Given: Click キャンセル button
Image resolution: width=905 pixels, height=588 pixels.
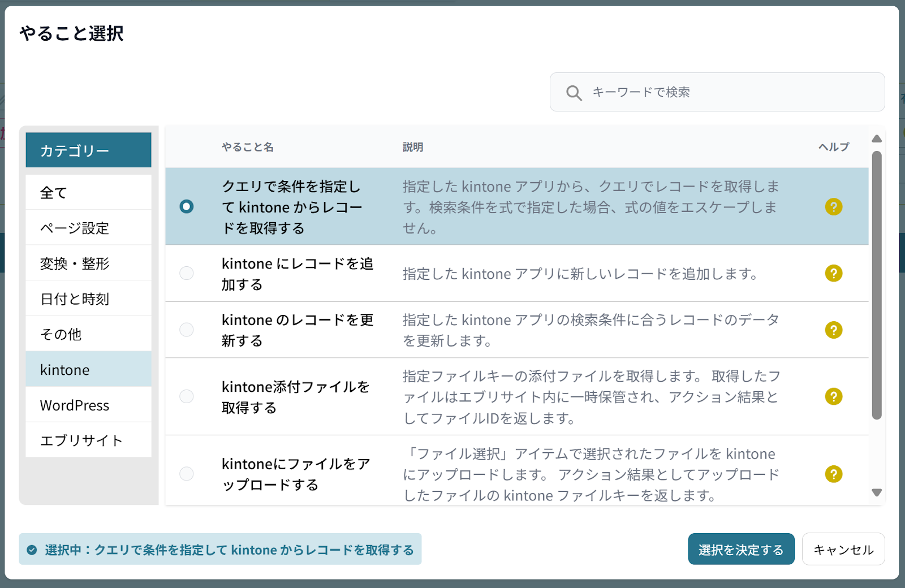Looking at the screenshot, I should point(843,550).
